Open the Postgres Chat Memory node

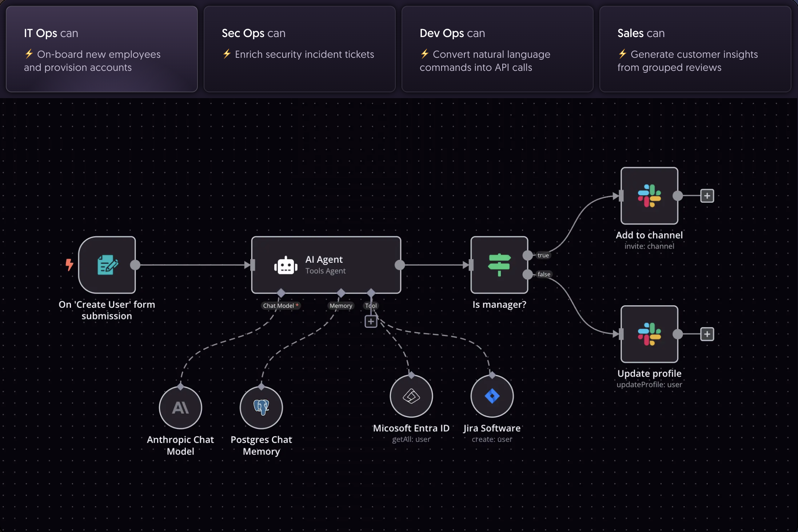261,407
